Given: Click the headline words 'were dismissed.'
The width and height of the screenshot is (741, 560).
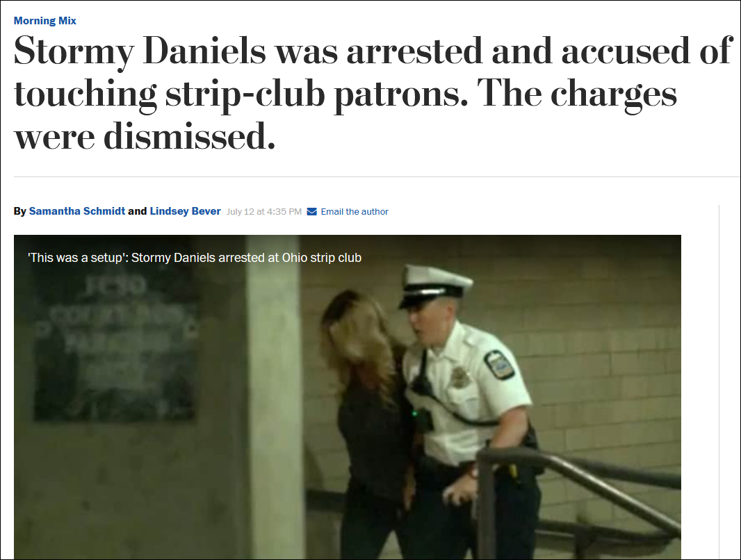Looking at the screenshot, I should (x=145, y=135).
